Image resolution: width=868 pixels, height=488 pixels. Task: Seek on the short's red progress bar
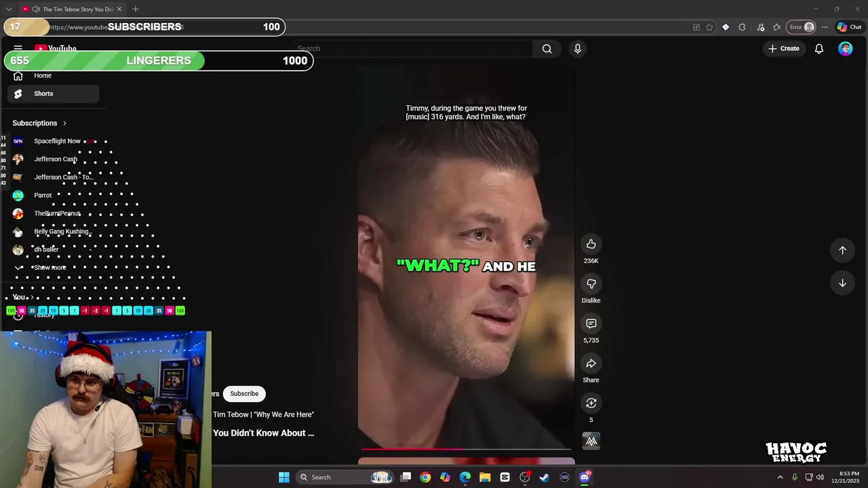[x=467, y=449]
